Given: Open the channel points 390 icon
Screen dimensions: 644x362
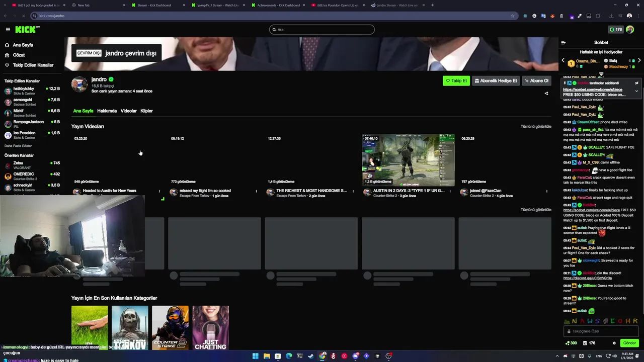Looking at the screenshot, I should [571, 343].
